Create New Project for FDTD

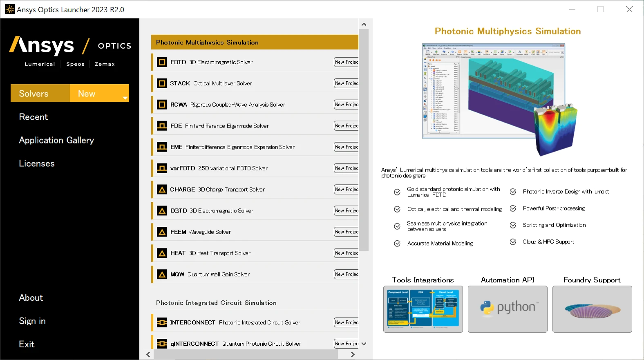pos(346,62)
